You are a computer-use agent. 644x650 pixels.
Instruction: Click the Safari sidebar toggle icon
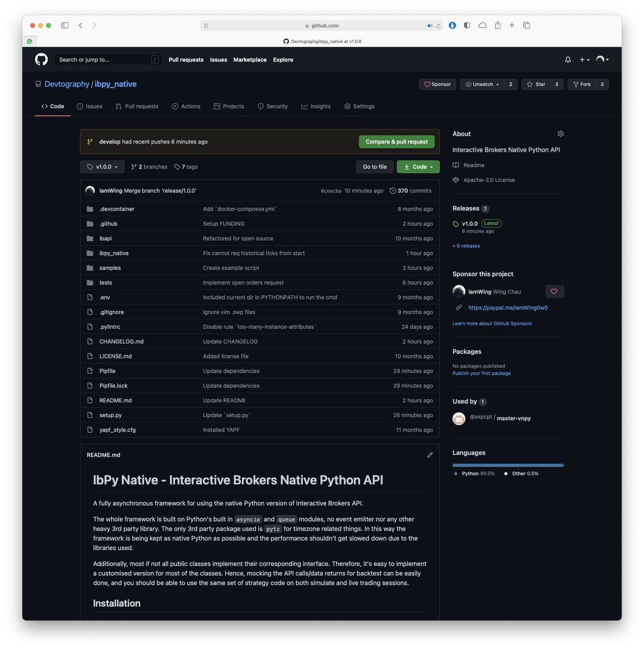[x=65, y=25]
